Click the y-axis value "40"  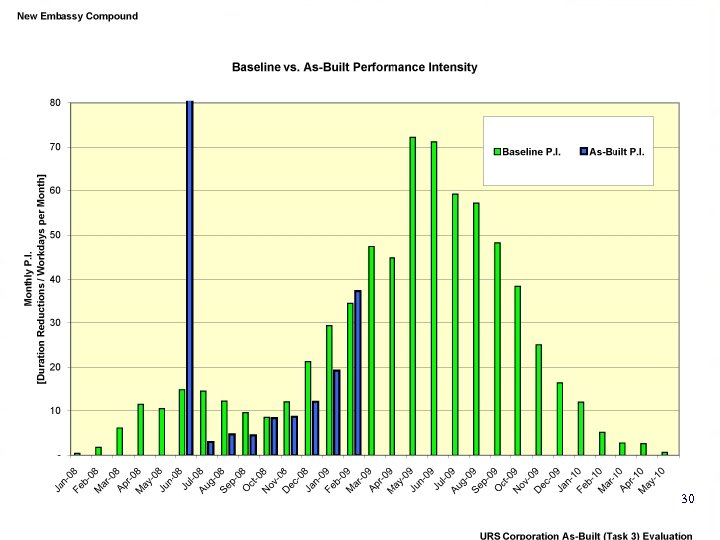pos(55,279)
